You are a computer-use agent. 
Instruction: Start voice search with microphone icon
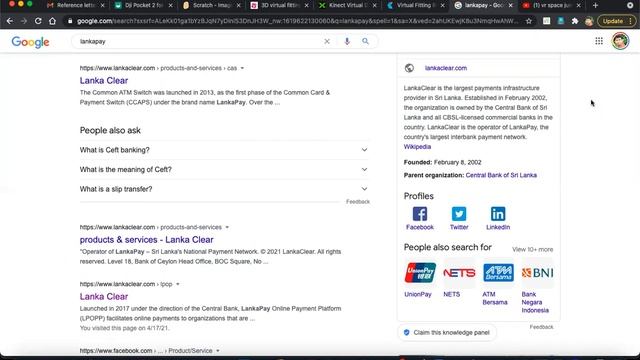(347, 41)
